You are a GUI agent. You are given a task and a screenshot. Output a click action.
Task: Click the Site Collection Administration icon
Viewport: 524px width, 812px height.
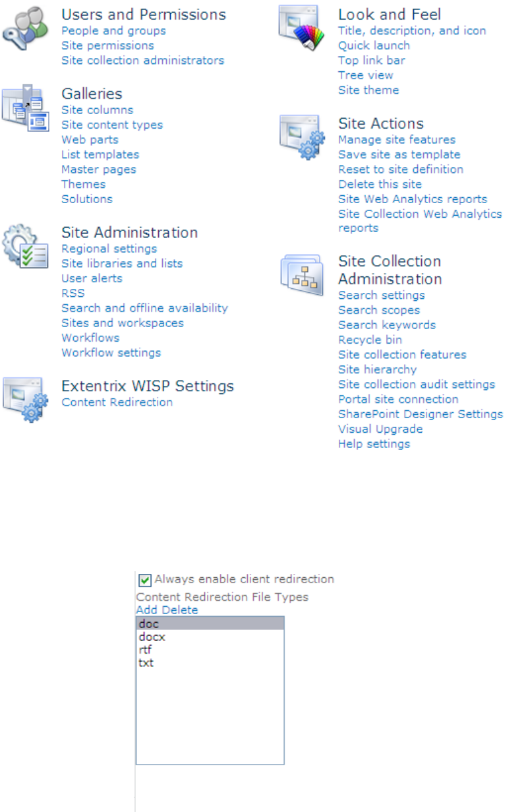(301, 275)
